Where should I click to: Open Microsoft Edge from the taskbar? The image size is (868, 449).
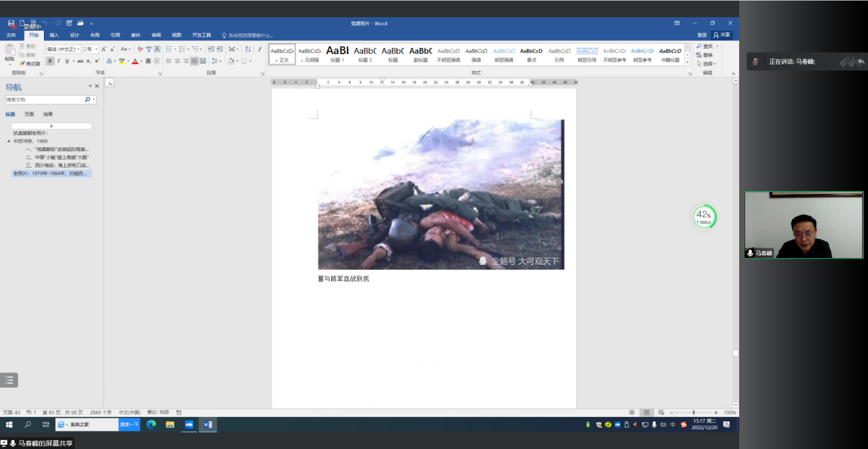click(x=151, y=424)
